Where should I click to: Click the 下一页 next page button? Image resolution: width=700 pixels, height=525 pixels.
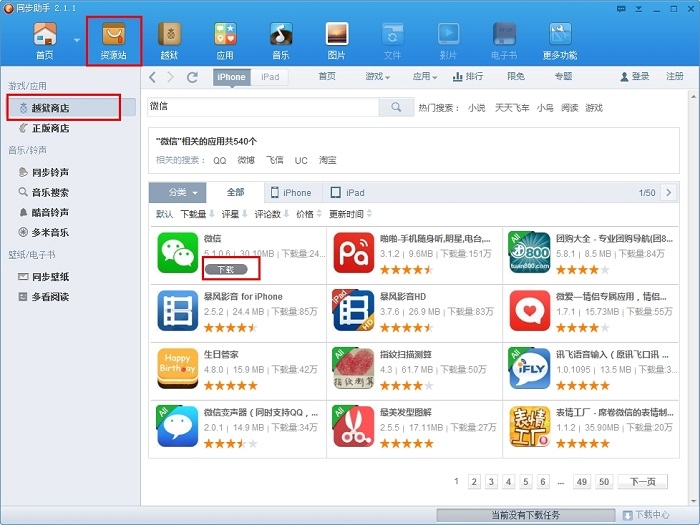pos(642,482)
